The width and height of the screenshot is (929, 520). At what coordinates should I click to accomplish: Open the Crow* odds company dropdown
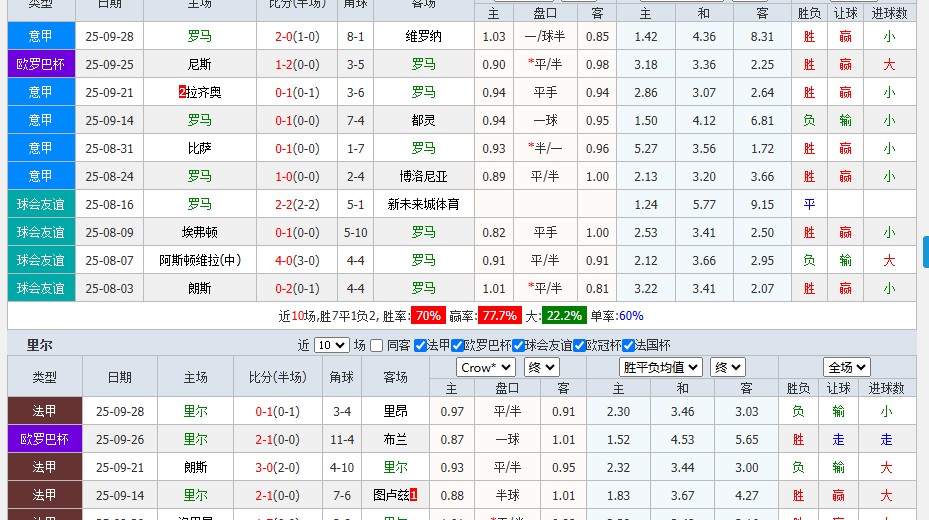486,367
